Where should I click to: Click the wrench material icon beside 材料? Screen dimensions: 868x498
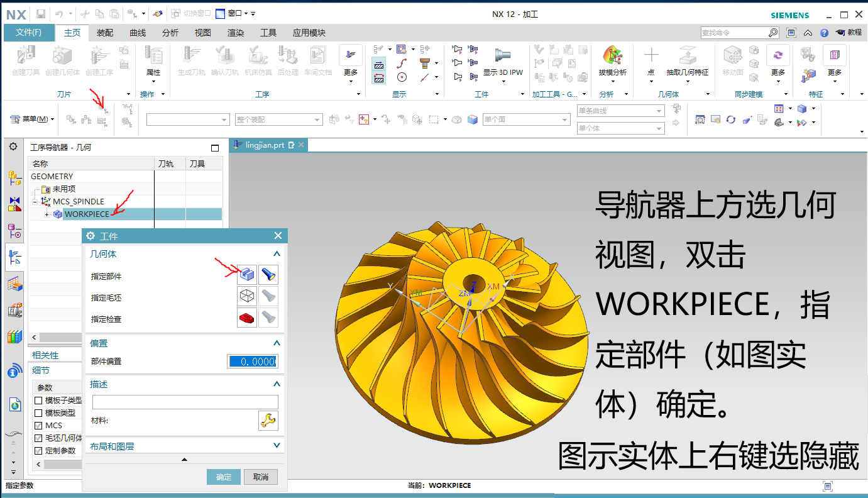point(268,421)
